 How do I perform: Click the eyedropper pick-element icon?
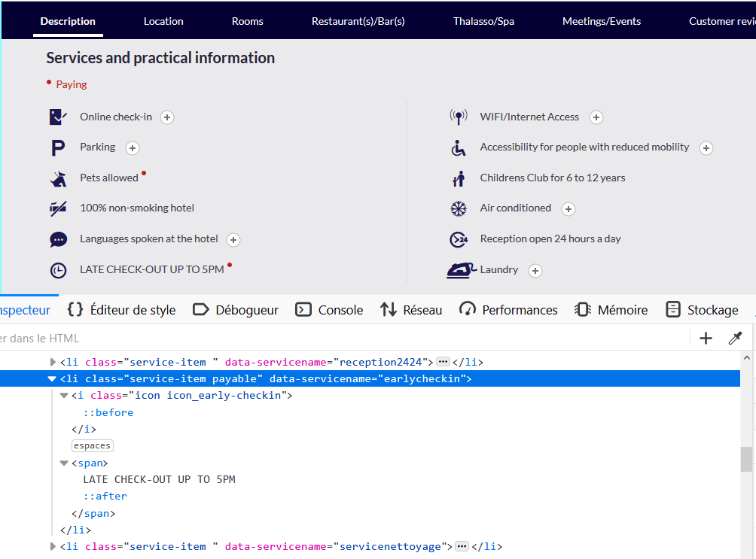pos(735,339)
